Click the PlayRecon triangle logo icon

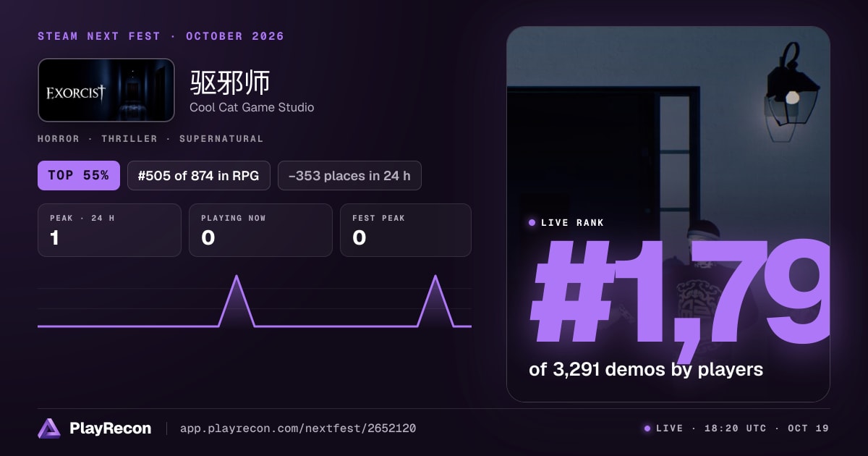coord(48,428)
